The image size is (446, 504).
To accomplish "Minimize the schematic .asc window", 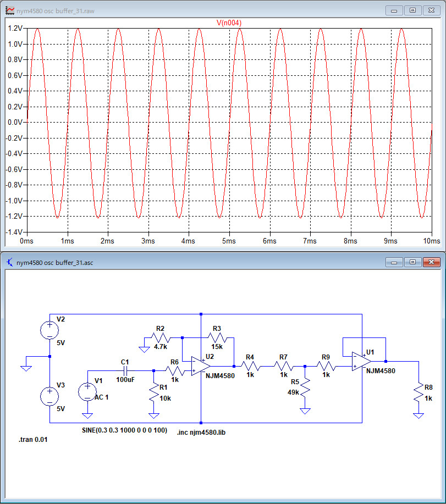I will pyautogui.click(x=394, y=262).
